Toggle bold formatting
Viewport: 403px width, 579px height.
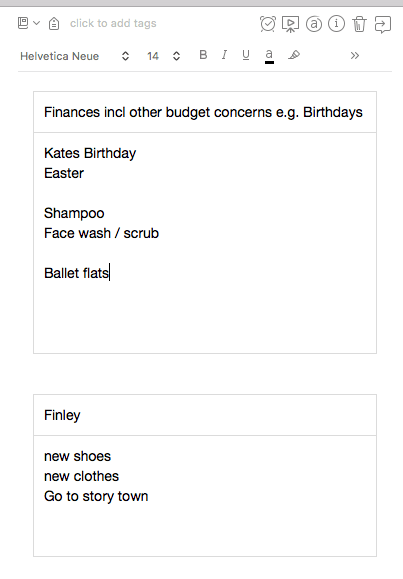tap(203, 55)
